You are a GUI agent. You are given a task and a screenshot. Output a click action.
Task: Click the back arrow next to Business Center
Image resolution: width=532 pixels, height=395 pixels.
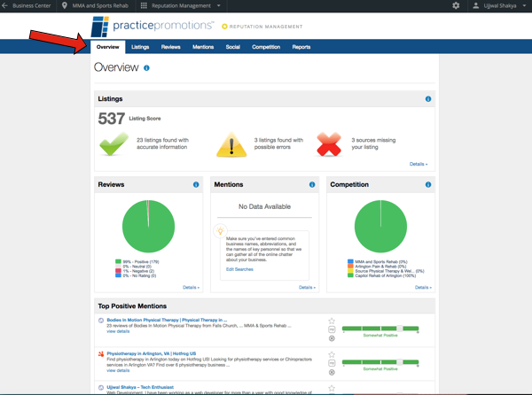[x=4, y=5]
